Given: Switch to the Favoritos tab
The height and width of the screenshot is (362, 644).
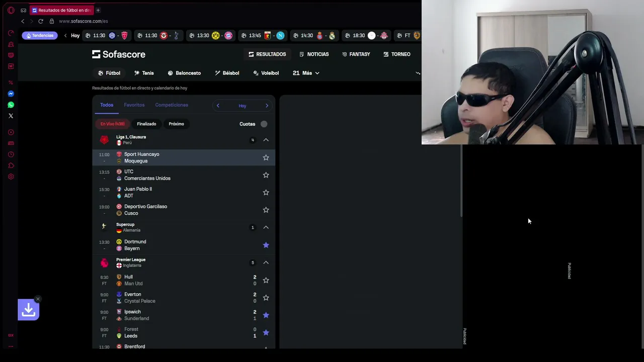Looking at the screenshot, I should [x=134, y=105].
